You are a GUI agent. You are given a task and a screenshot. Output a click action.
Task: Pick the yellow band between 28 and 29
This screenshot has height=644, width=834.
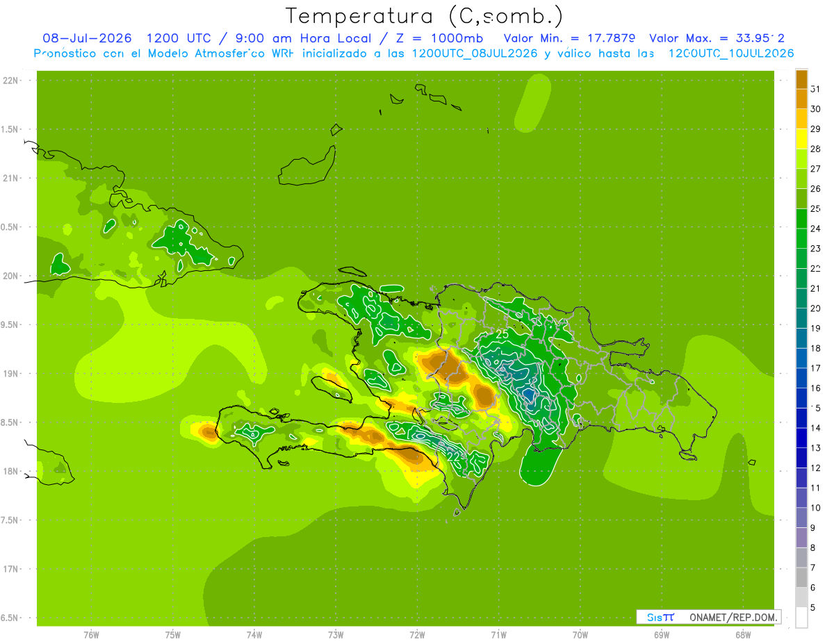[x=801, y=139]
